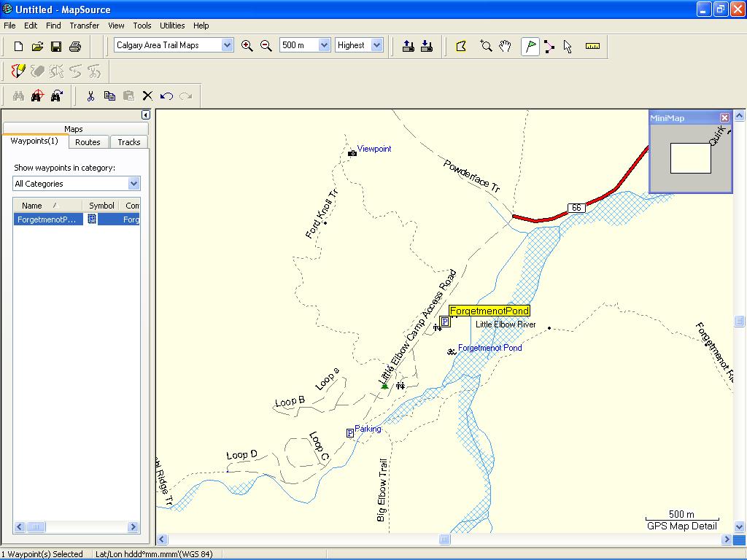Close the MiniMap panel
The height and width of the screenshot is (560, 747).
click(724, 117)
